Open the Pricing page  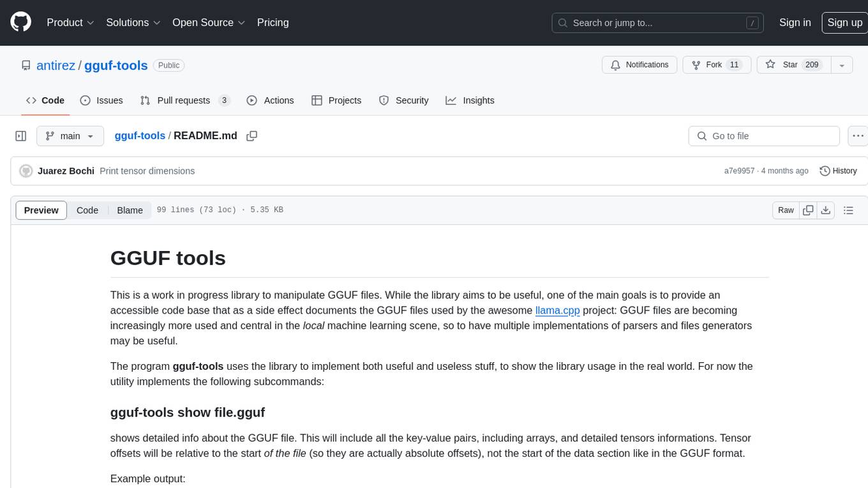273,22
